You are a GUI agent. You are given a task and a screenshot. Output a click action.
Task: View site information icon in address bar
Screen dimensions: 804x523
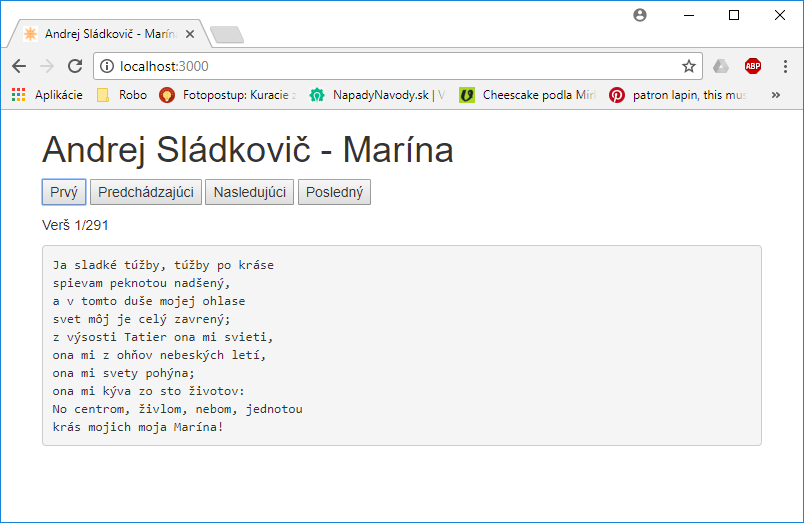[x=107, y=66]
